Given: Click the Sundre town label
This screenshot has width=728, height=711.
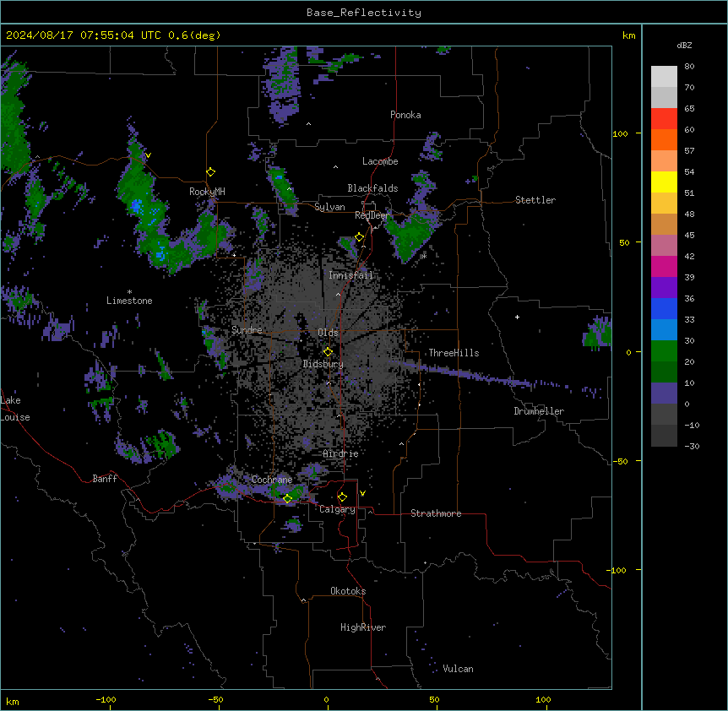Looking at the screenshot, I should coord(247,330).
